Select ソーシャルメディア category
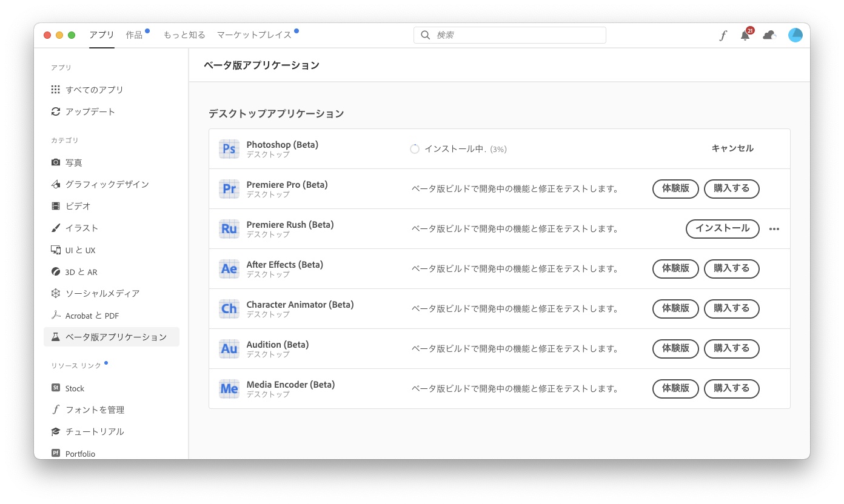The width and height of the screenshot is (844, 504). 112,293
